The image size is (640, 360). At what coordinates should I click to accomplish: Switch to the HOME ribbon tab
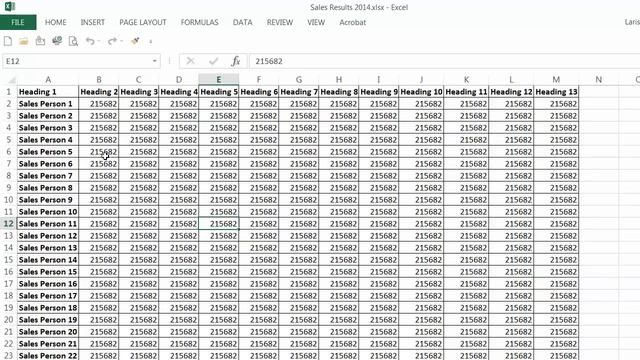click(x=56, y=22)
